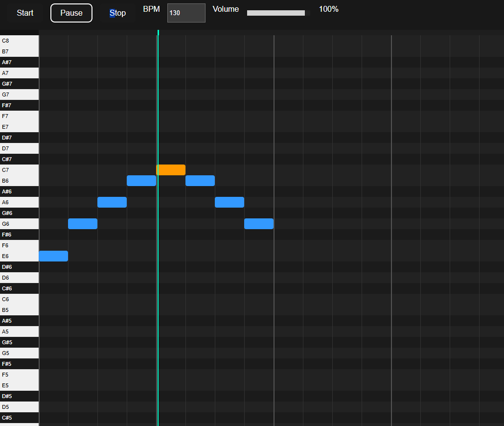
Task: Select the first G6 note block
Action: [x=83, y=224]
